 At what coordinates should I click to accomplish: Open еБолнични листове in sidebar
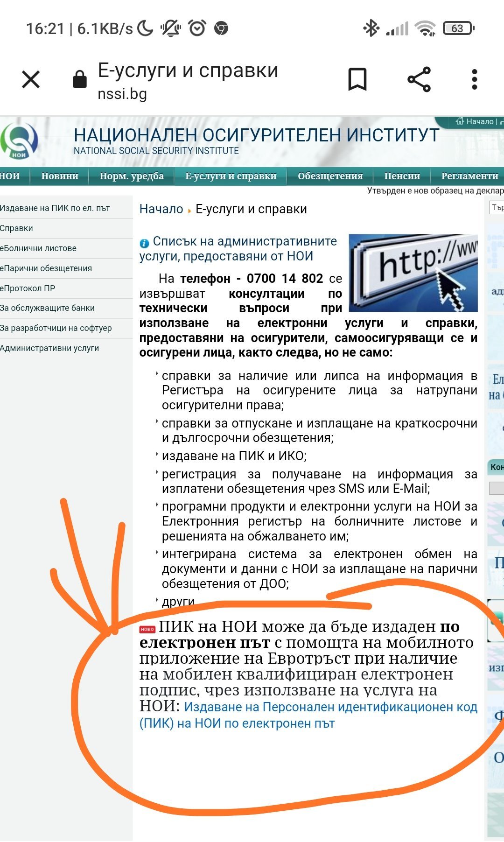pyautogui.click(x=38, y=248)
